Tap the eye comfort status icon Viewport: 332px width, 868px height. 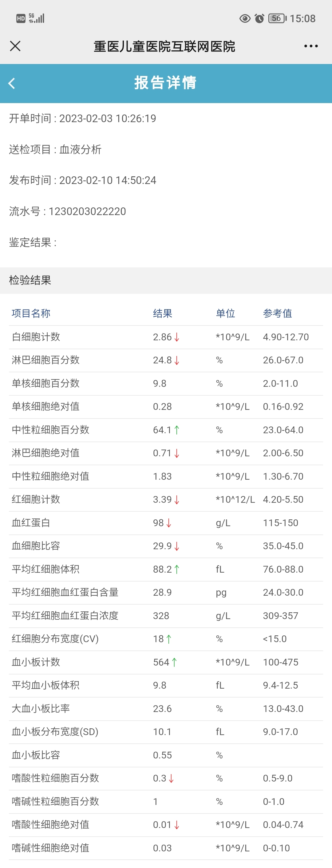[245, 18]
